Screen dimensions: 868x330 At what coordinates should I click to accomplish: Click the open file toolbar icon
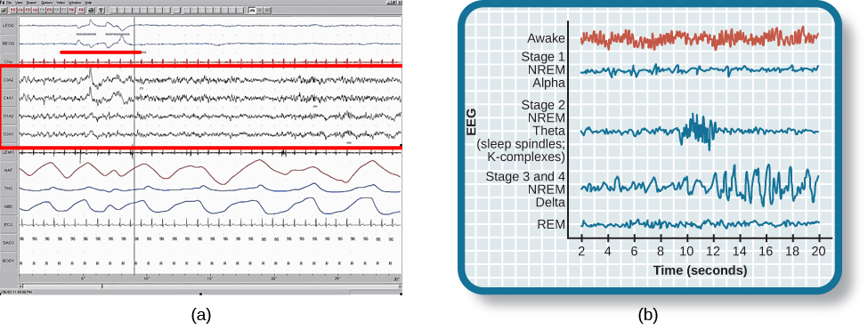click(x=4, y=10)
